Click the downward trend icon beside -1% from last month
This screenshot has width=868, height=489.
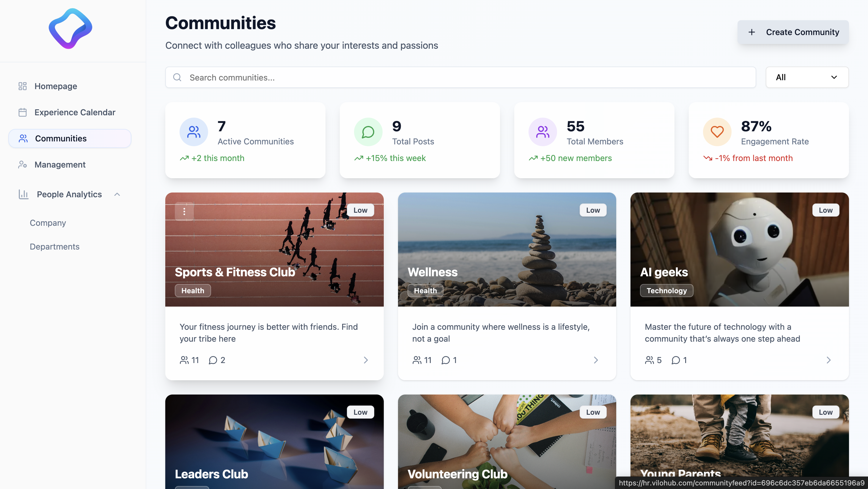tap(708, 158)
